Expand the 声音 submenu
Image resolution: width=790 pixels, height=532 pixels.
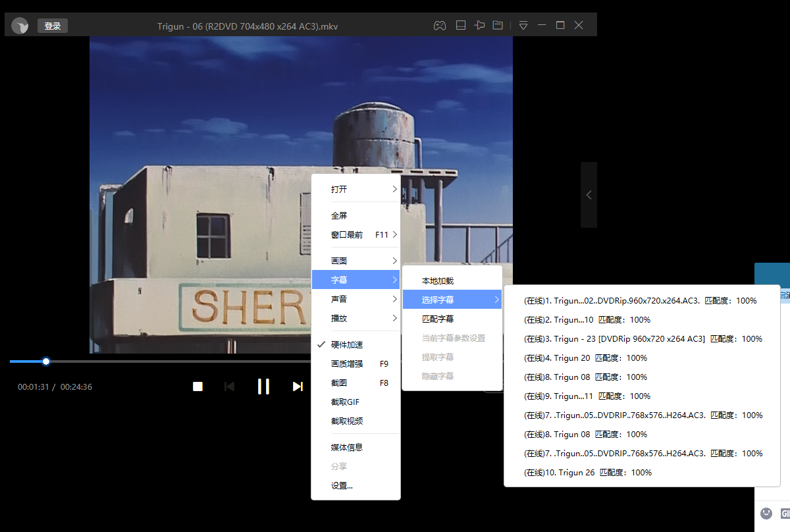point(355,299)
